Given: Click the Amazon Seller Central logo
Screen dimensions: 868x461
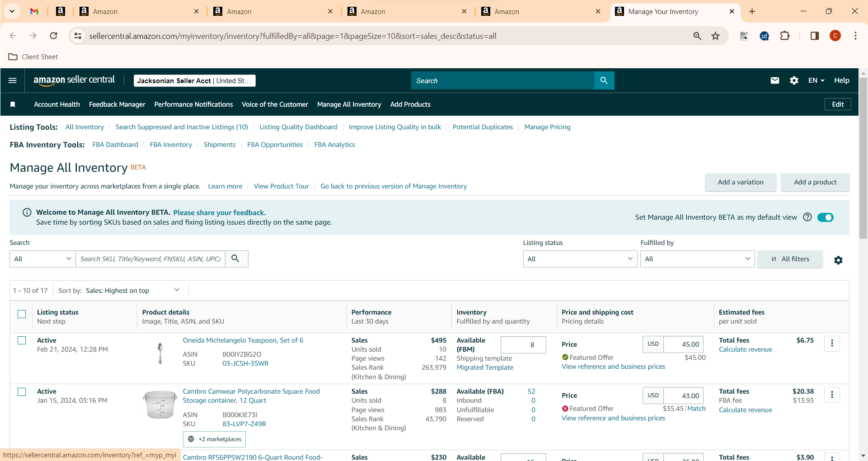Looking at the screenshot, I should coord(74,80).
